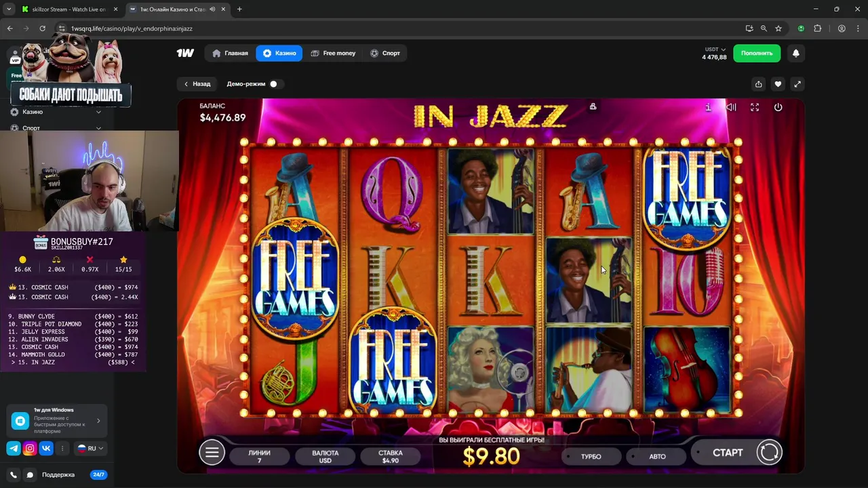This screenshot has height=488, width=868.
Task: Open more social links dots
Action: [x=62, y=448]
